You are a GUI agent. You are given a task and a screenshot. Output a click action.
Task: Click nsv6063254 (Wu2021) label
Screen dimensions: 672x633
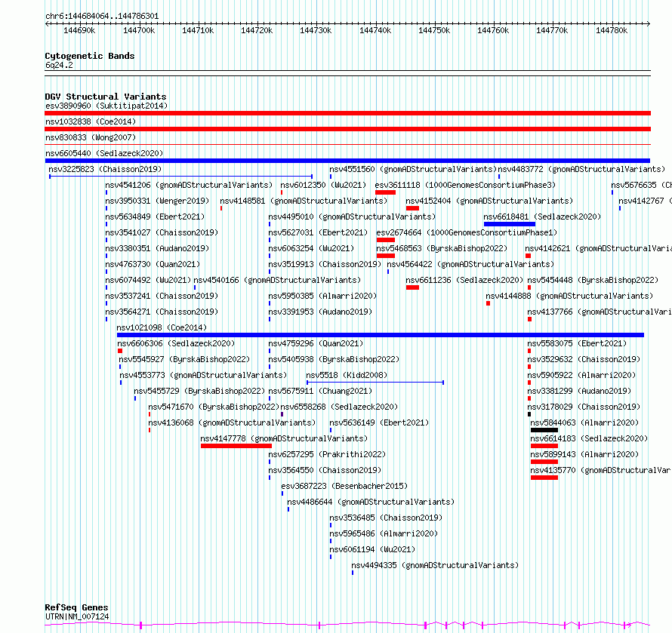pyautogui.click(x=311, y=248)
